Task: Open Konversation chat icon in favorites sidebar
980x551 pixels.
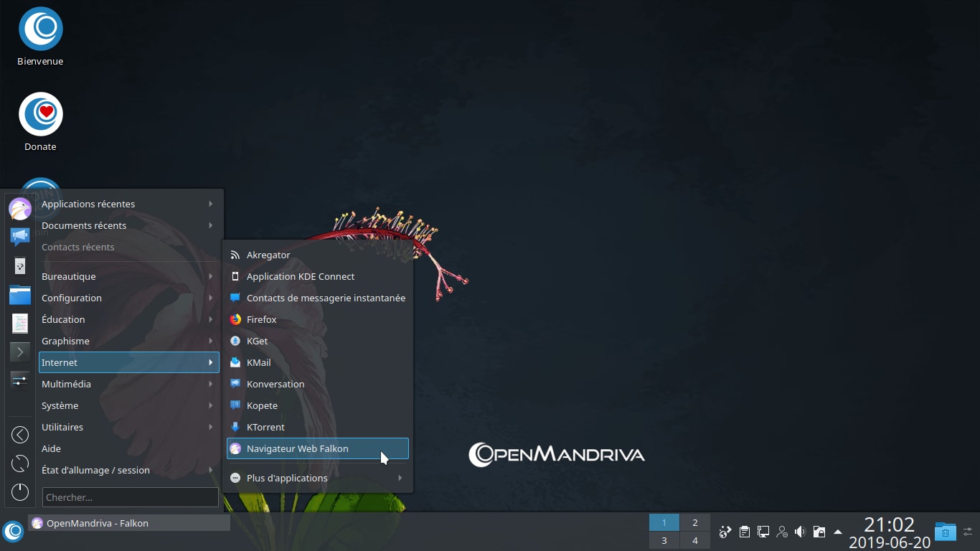Action: 20,236
